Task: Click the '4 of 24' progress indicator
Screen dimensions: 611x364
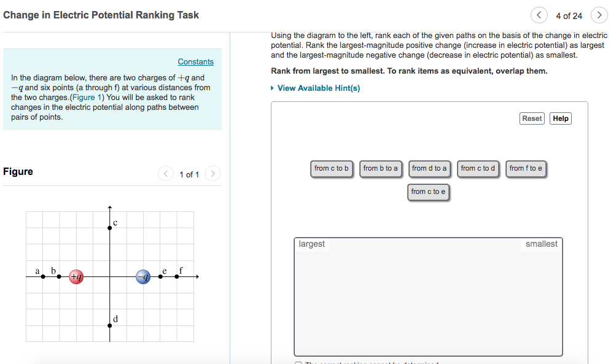Action: click(569, 15)
